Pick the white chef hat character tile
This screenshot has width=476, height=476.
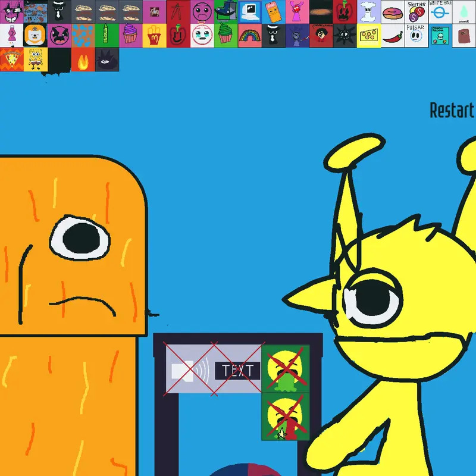coord(368,12)
